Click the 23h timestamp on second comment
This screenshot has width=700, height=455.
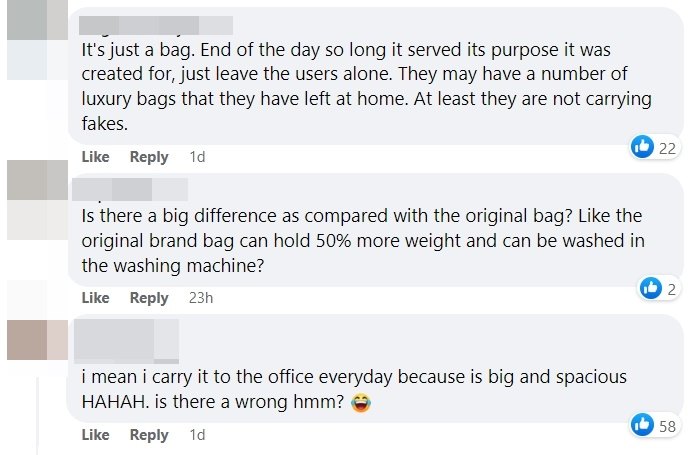[201, 297]
